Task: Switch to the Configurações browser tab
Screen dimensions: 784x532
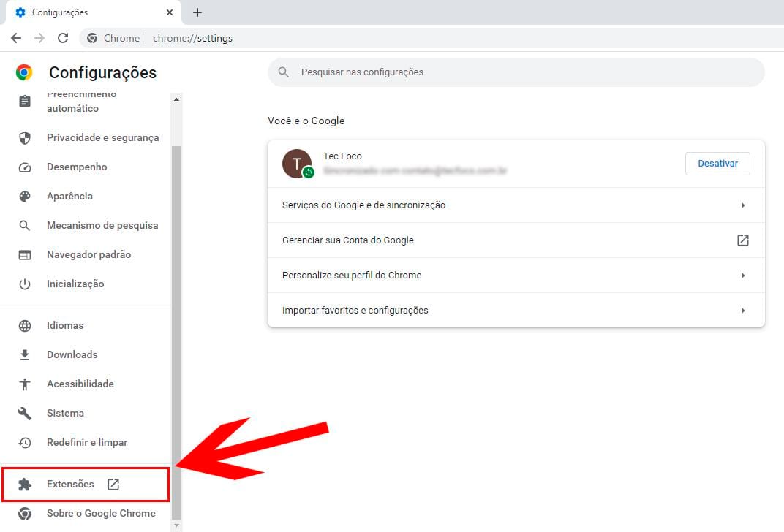Action: (x=88, y=12)
